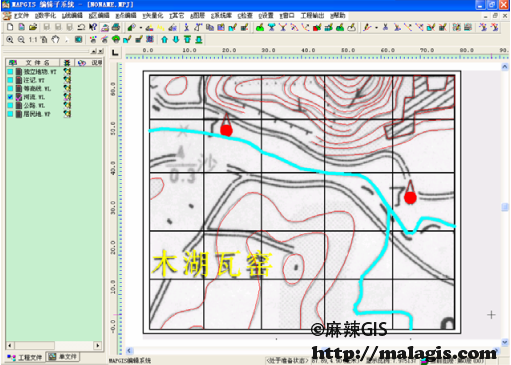Open the 文件 menu
This screenshot has height=365, width=511.
click(x=21, y=16)
